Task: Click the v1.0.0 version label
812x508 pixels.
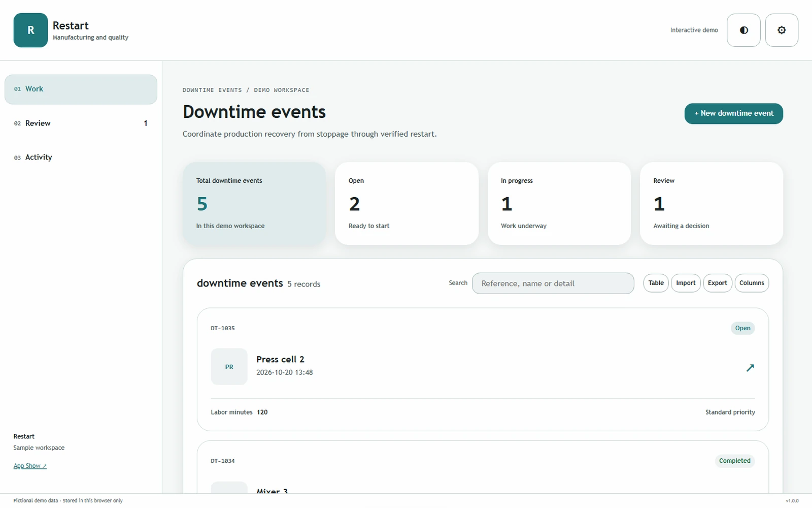Action: pos(792,501)
